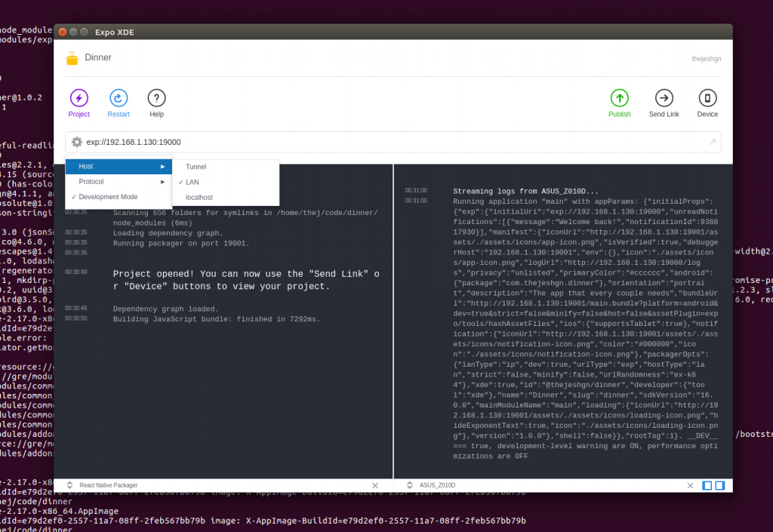
Task: Click the Send Link label text
Action: pos(664,114)
